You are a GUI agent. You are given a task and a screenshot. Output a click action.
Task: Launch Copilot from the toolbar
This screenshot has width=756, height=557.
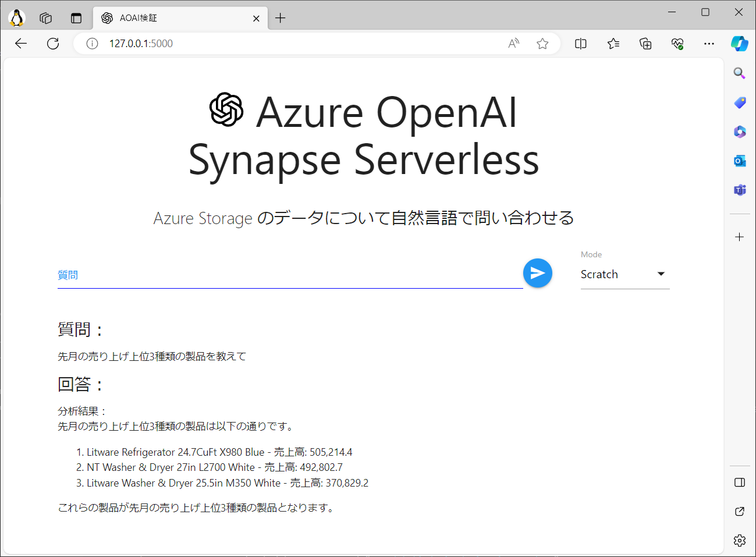pos(739,44)
